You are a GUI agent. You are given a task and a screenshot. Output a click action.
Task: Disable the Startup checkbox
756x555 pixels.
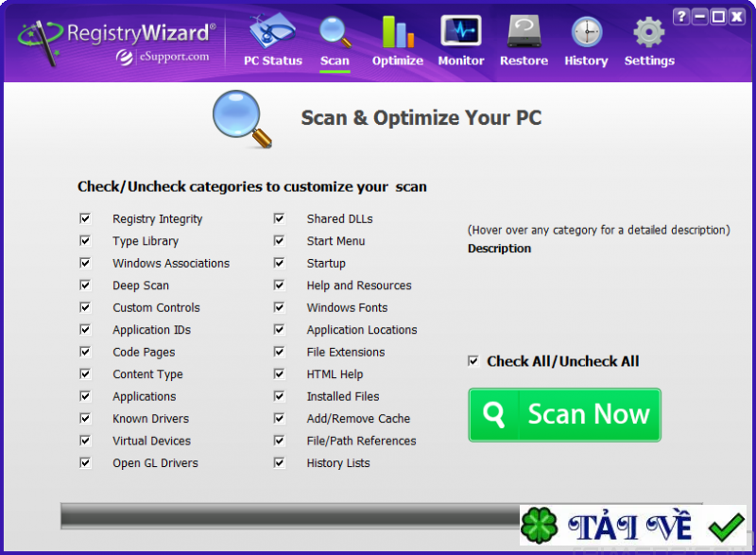(x=279, y=263)
